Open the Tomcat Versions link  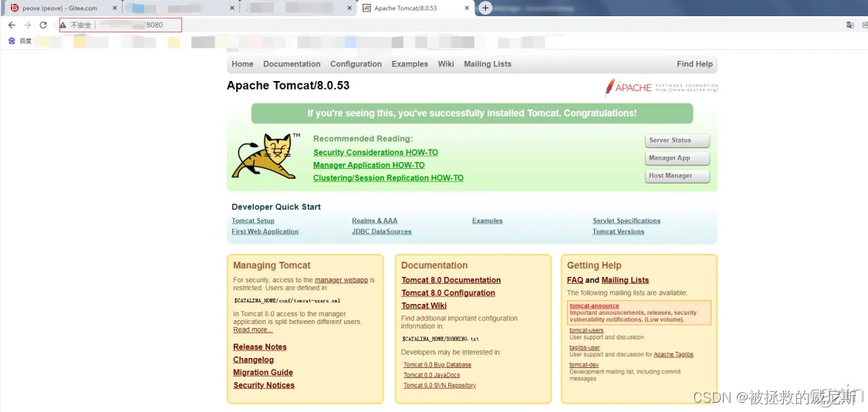618,231
